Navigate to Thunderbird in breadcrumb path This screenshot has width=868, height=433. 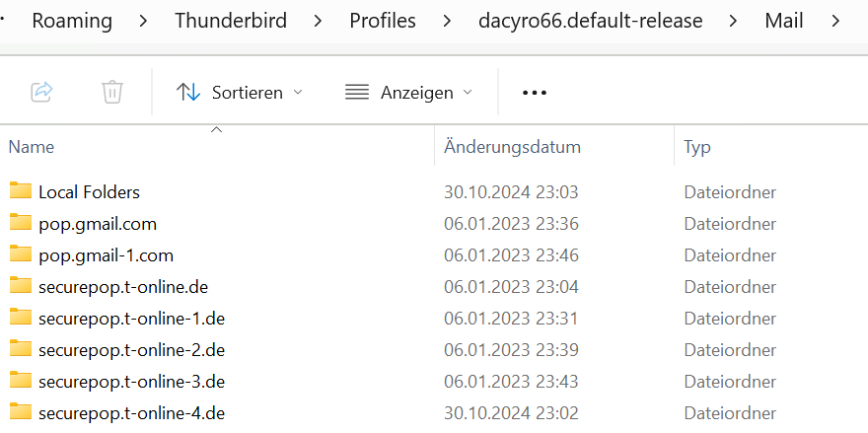pyautogui.click(x=231, y=20)
